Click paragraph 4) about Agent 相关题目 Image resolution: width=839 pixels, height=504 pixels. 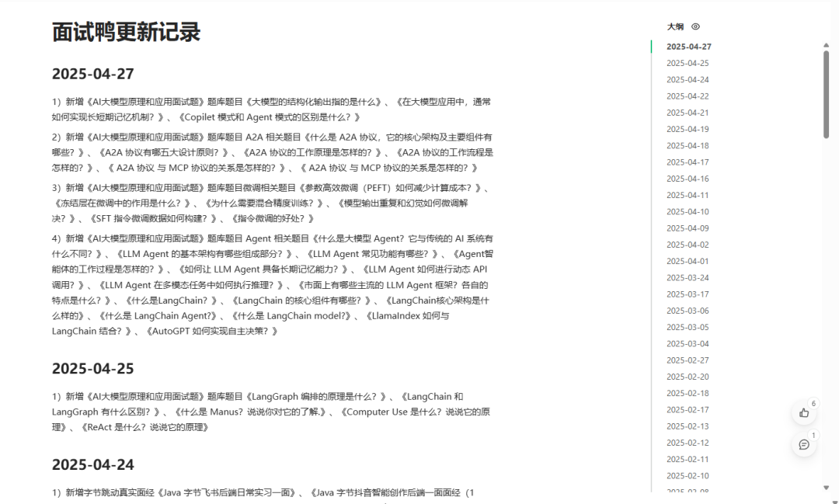pyautogui.click(x=273, y=285)
